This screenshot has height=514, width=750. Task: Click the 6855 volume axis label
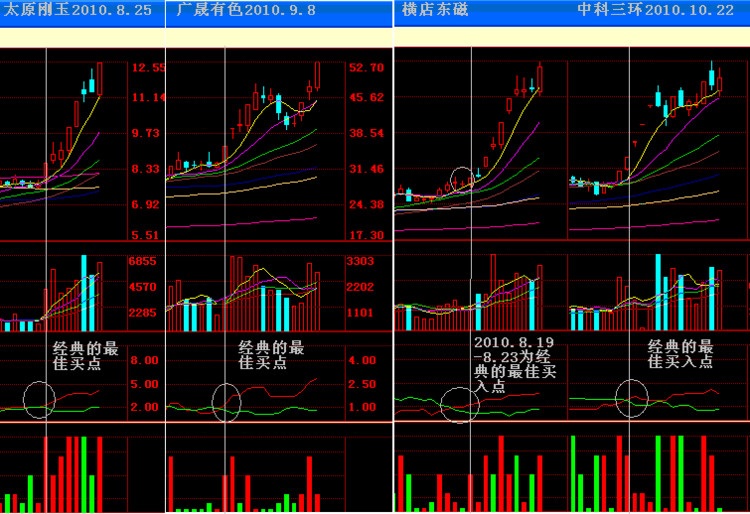pyautogui.click(x=143, y=261)
